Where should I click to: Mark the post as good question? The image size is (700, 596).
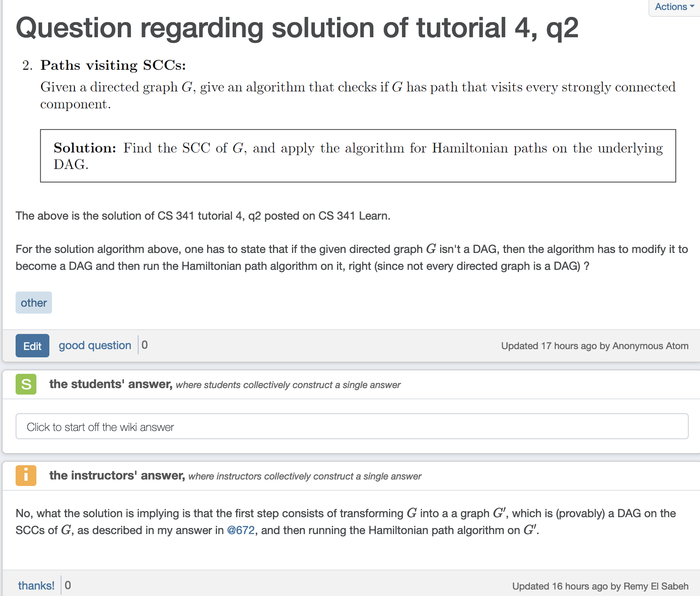coord(95,345)
